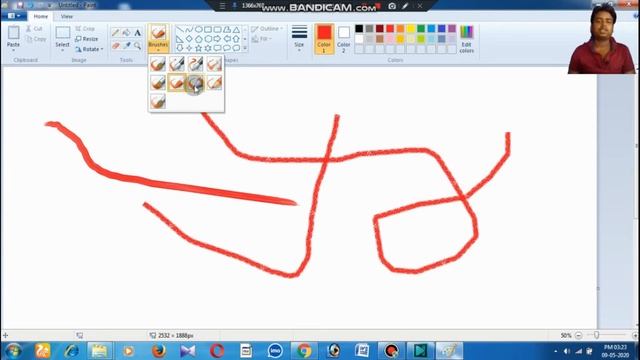Image resolution: width=640 pixels, height=360 pixels.
Task: Select the Cloud callout shape
Action: pyautogui.click(x=236, y=48)
